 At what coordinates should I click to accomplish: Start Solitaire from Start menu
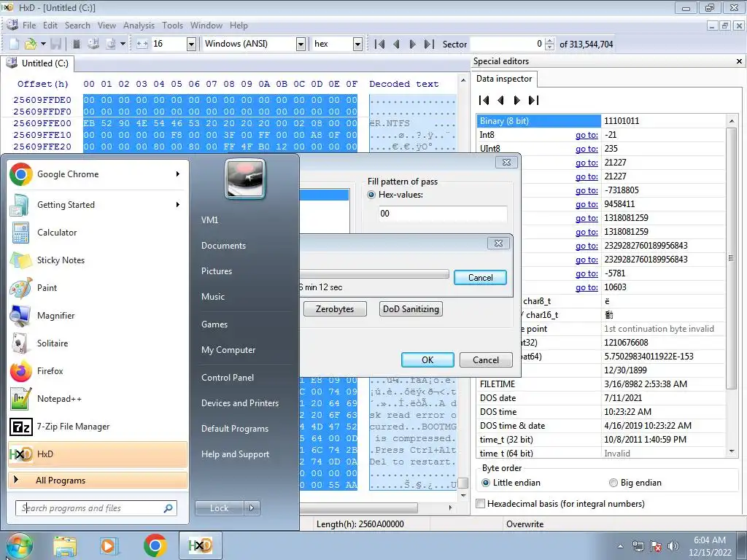click(x=98, y=343)
